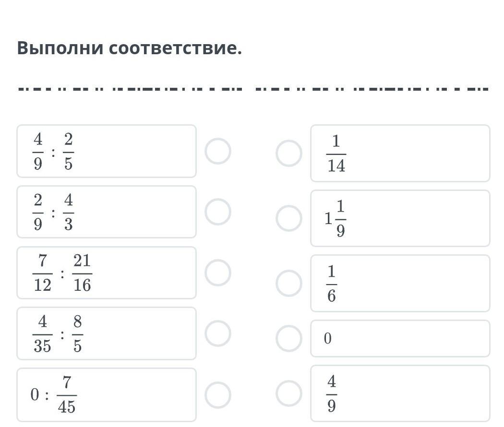Click the answer card showing 0
This screenshot has width=504, height=427.
click(x=400, y=338)
